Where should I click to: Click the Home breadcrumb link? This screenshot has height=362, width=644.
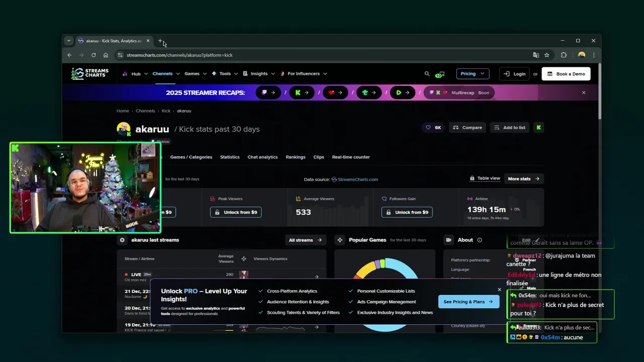(123, 111)
